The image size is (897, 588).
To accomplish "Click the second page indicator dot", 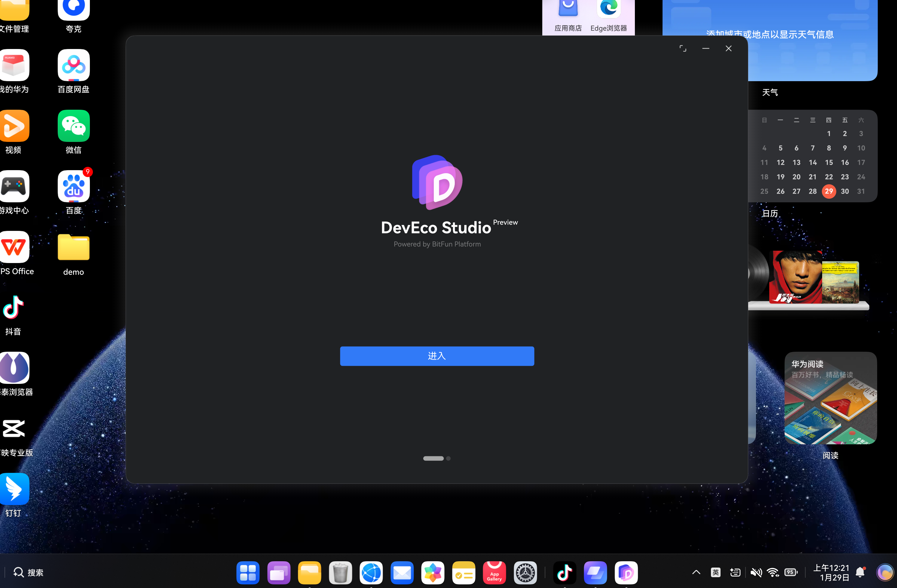I will [x=448, y=458].
